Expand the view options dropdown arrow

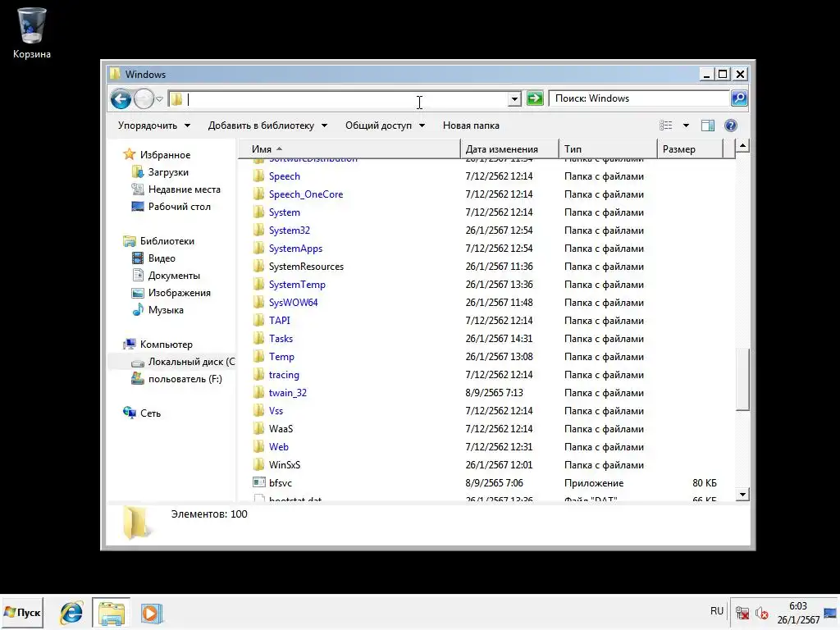(686, 126)
